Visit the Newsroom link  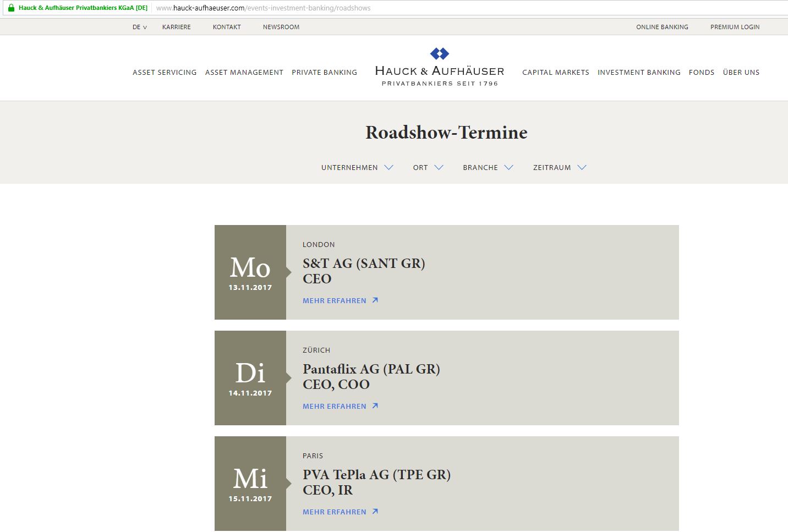pos(281,27)
